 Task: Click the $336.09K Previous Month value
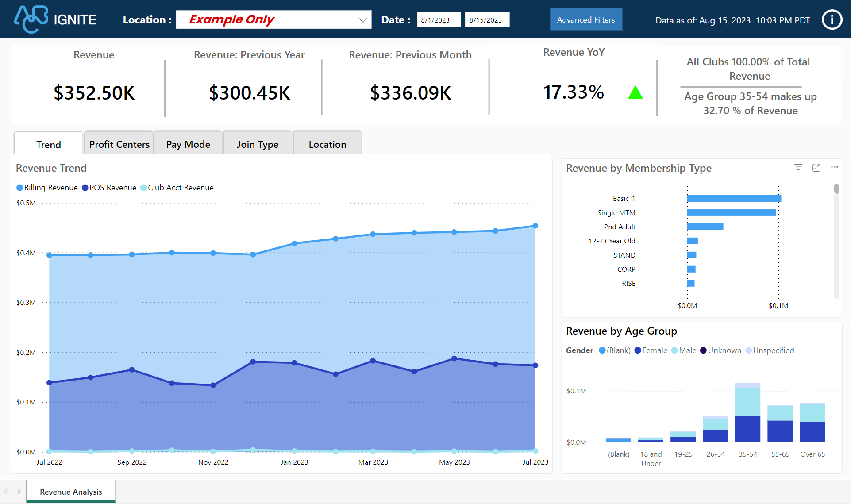(x=411, y=93)
